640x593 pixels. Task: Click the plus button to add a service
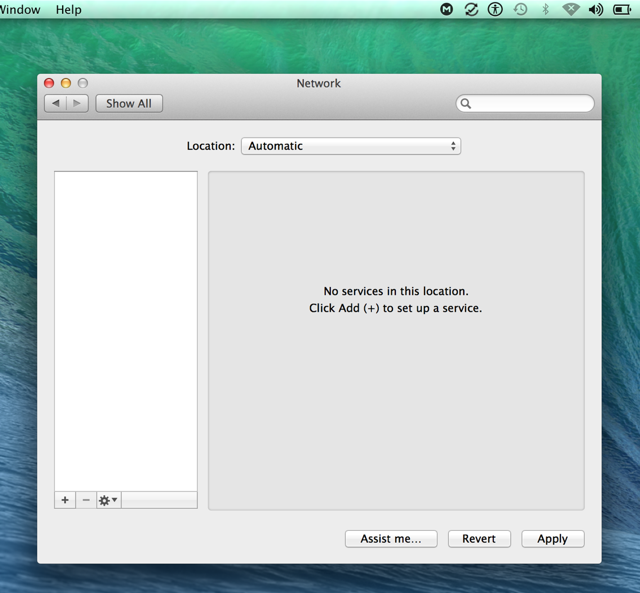(65, 500)
